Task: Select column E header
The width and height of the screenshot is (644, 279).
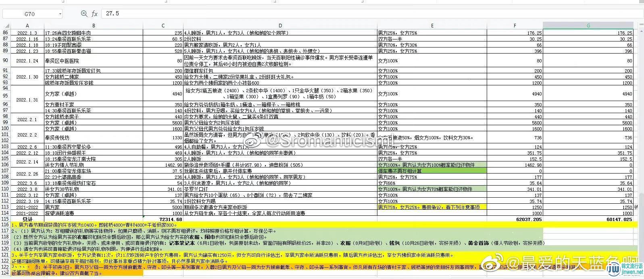Action: 432,26
